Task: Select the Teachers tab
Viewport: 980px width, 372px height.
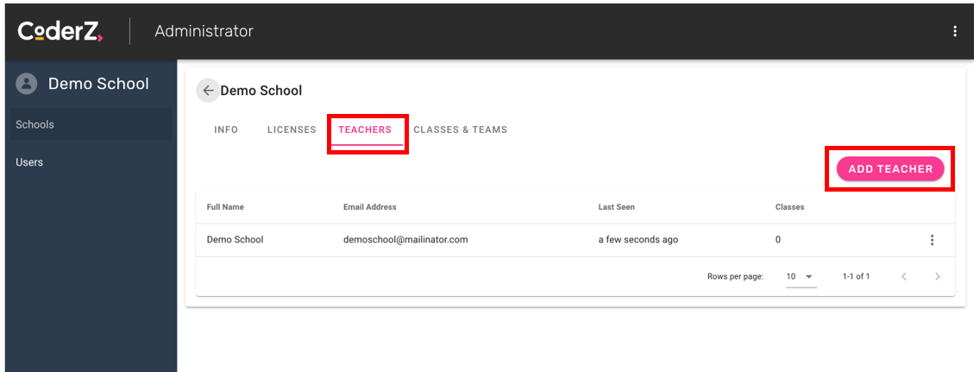Action: point(365,129)
